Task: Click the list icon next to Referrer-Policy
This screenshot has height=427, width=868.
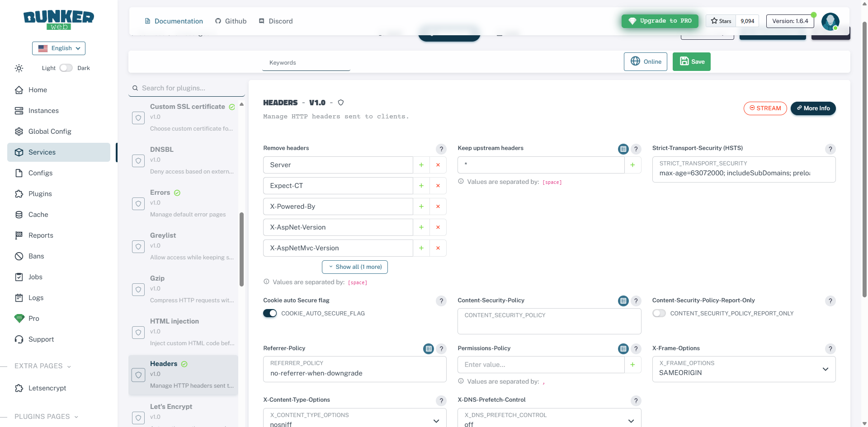Action: coord(428,349)
